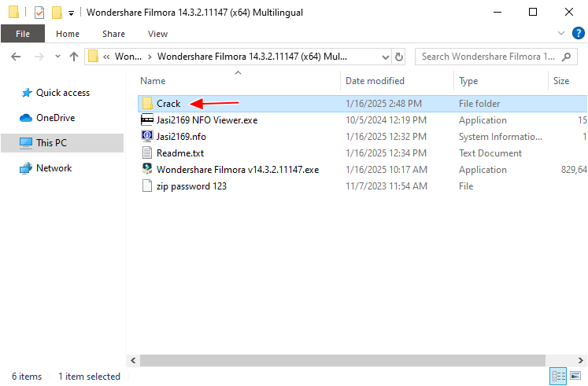Go up one folder level arrow
588x386 pixels.
click(74, 57)
